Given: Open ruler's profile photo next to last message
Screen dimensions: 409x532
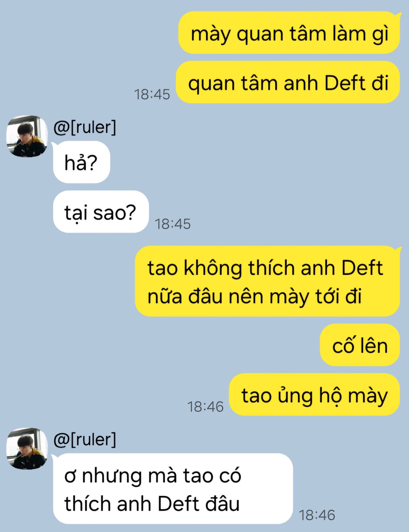Looking at the screenshot, I should pyautogui.click(x=27, y=449).
